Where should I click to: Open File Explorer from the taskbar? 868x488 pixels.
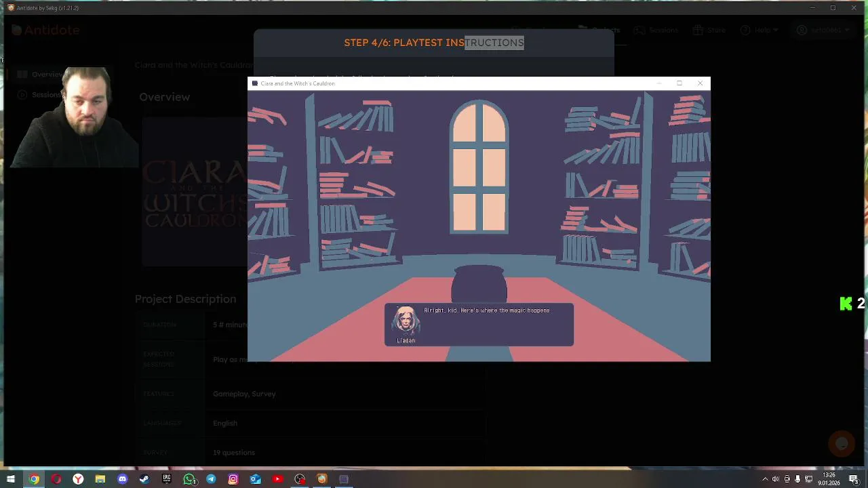point(100,479)
